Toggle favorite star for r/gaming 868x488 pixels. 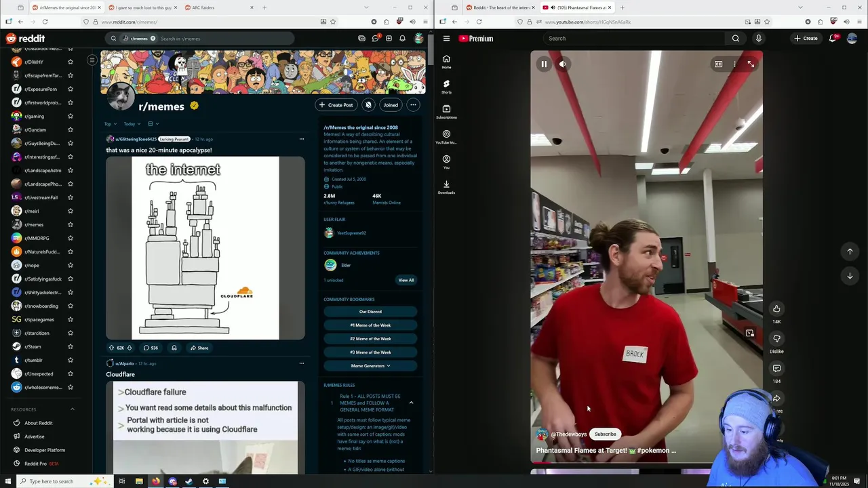70,116
